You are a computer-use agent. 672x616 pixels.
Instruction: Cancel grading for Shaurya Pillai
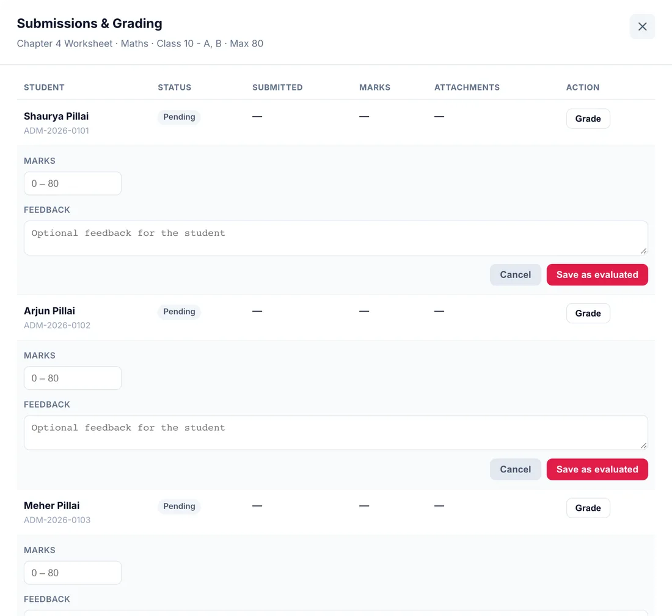(515, 275)
